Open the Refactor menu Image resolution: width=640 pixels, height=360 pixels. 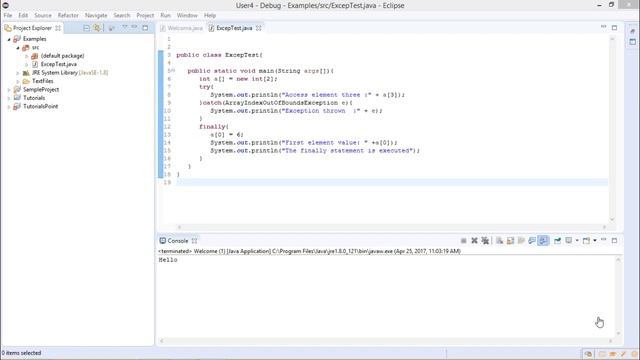pyautogui.click(x=68, y=15)
